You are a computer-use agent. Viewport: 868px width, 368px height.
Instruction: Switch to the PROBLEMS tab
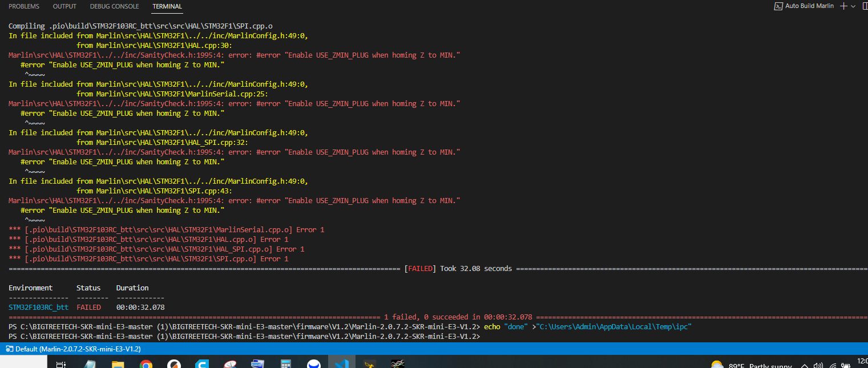click(x=24, y=6)
